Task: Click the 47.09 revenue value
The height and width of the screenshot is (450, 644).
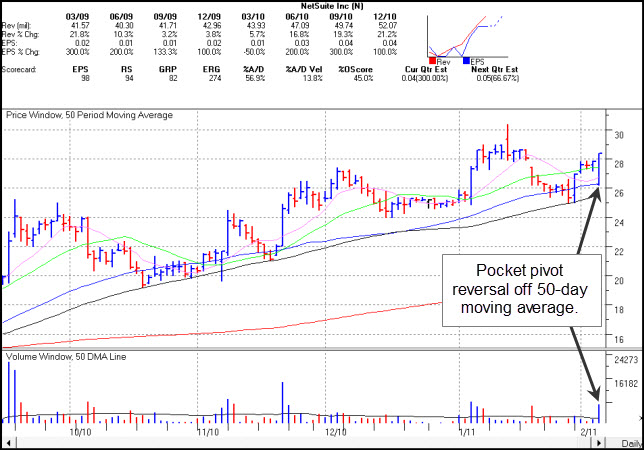Action: click(300, 25)
